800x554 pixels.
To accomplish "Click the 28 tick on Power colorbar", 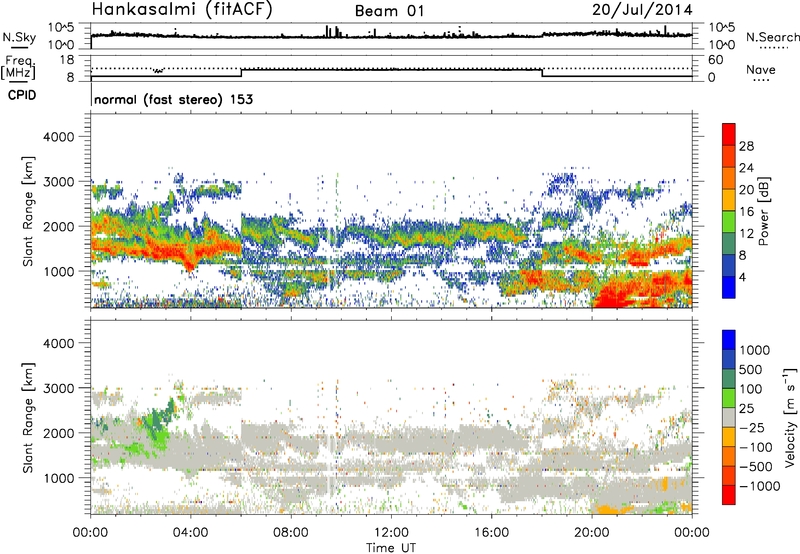I will coord(746,146).
